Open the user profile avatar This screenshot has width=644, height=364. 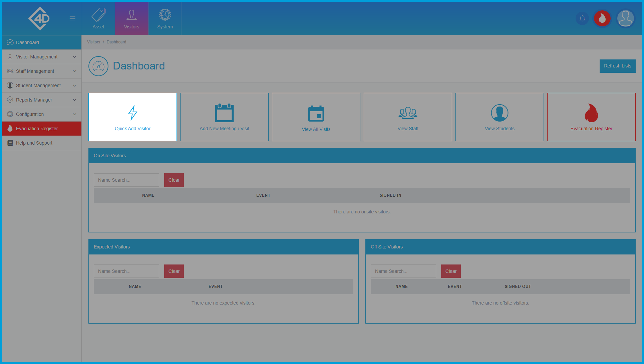tap(626, 18)
